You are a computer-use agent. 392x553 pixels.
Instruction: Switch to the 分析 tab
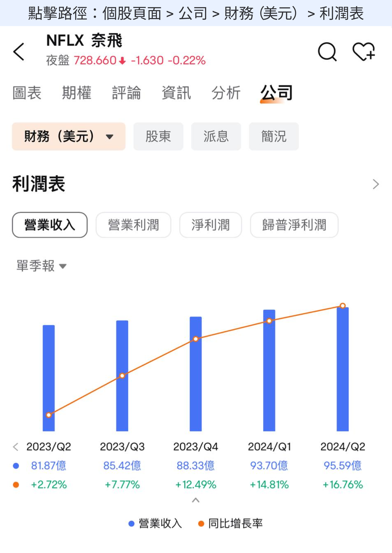[x=226, y=93]
